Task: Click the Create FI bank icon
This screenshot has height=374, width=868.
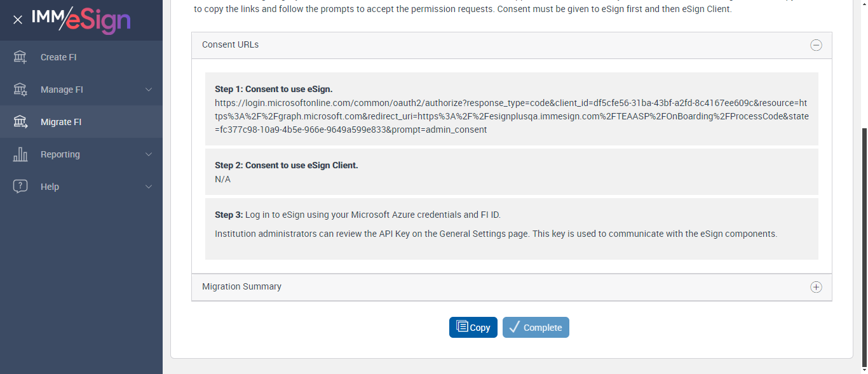Action: click(20, 57)
